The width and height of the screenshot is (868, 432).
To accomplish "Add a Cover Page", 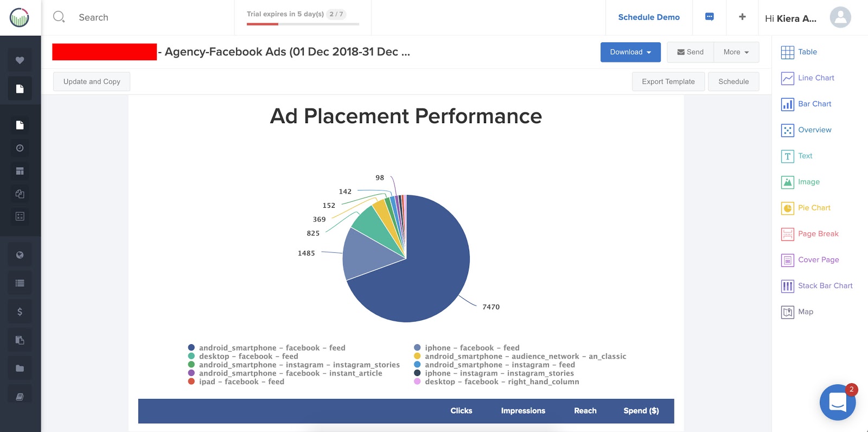I will click(810, 260).
